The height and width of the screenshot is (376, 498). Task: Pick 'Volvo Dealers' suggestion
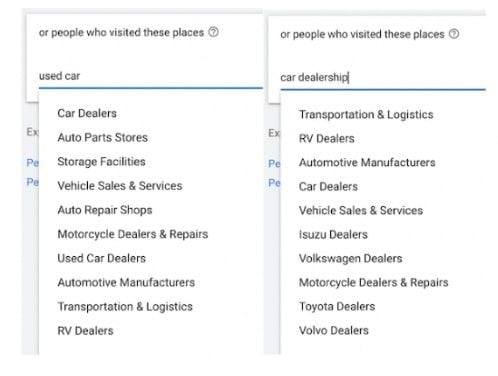(x=334, y=330)
